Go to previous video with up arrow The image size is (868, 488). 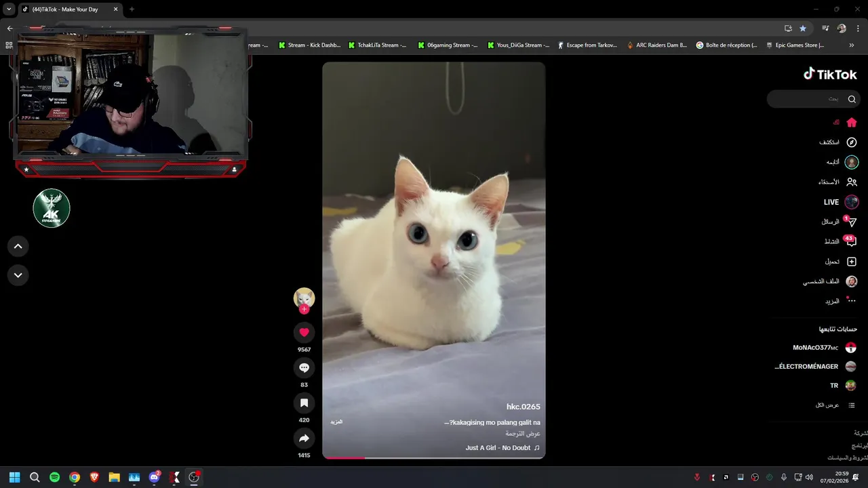pyautogui.click(x=18, y=247)
